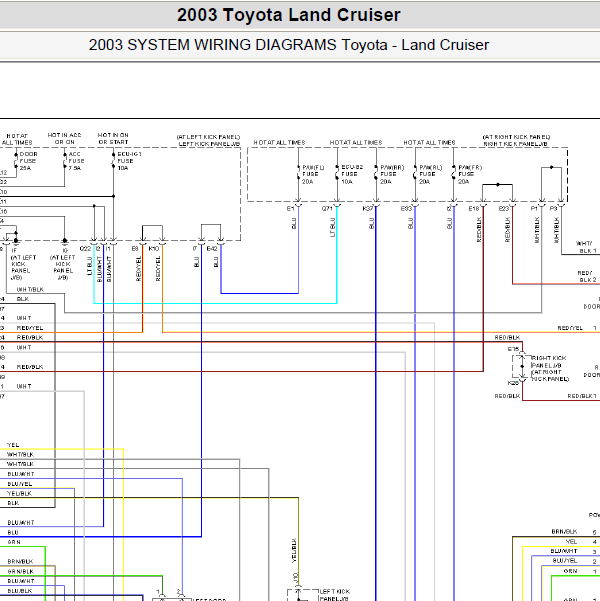Select the ECU-IG1 FUSE 10A label
This screenshot has height=601, width=600.
[129, 161]
